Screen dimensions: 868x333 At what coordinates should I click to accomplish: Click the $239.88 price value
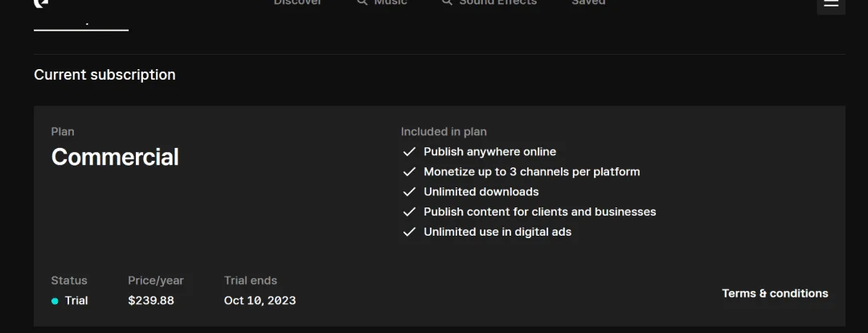(151, 301)
